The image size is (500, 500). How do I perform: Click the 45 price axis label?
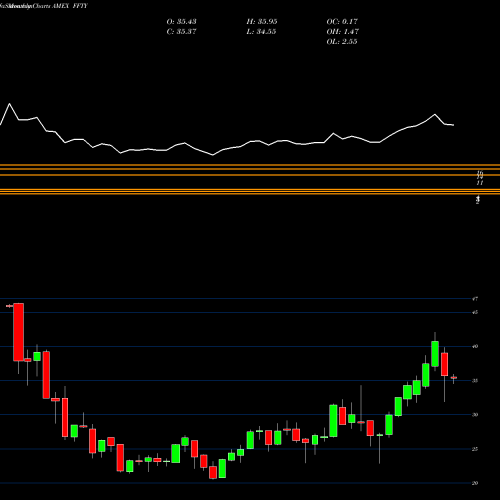click(x=475, y=312)
